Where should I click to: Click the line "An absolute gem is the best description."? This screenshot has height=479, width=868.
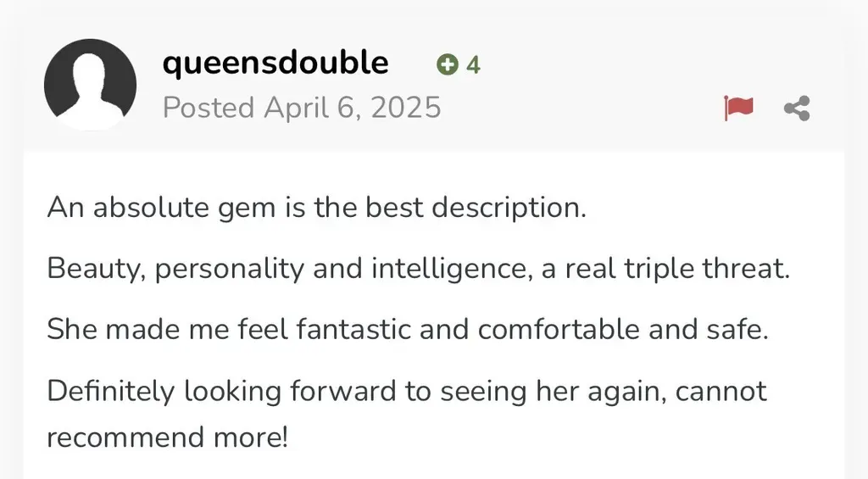coord(317,209)
